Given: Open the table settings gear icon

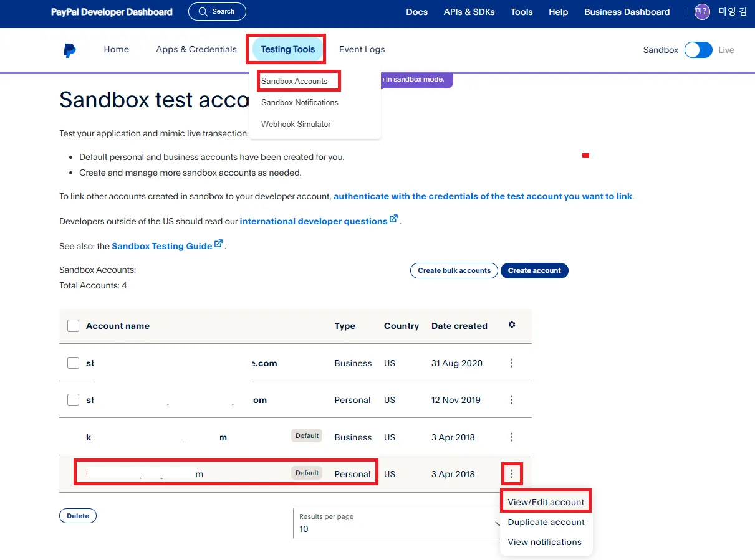Looking at the screenshot, I should pyautogui.click(x=512, y=325).
